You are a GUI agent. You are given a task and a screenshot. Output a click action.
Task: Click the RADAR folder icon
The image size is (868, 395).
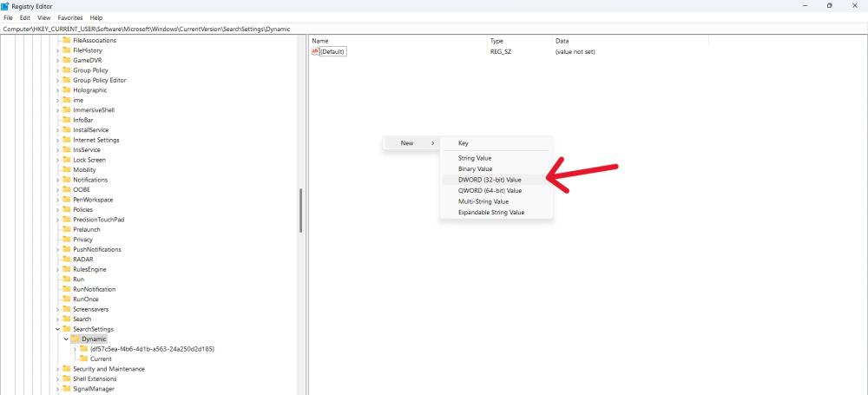tap(67, 260)
